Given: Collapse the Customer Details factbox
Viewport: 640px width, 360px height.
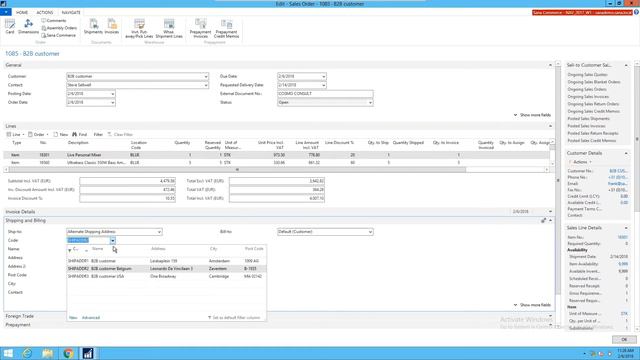Looking at the screenshot, I should (626, 153).
